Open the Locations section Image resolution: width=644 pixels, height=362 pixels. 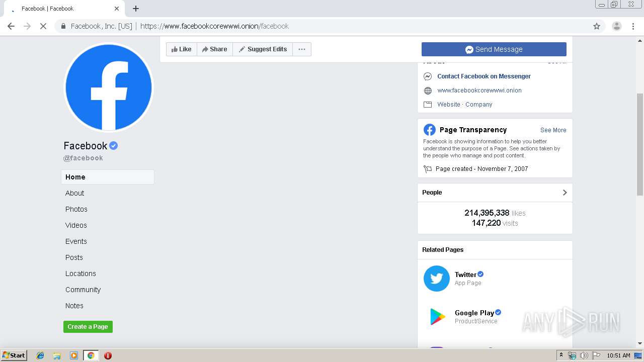(x=80, y=274)
